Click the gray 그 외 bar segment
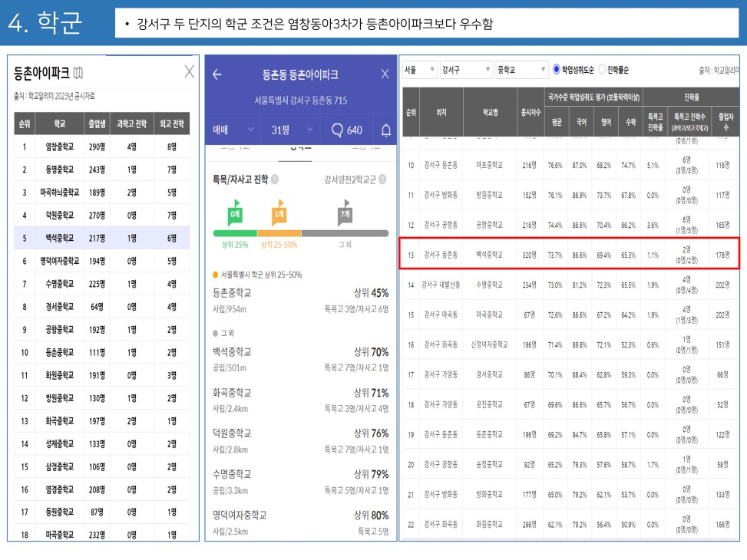Viewport: 747px width, 560px height. tap(345, 233)
